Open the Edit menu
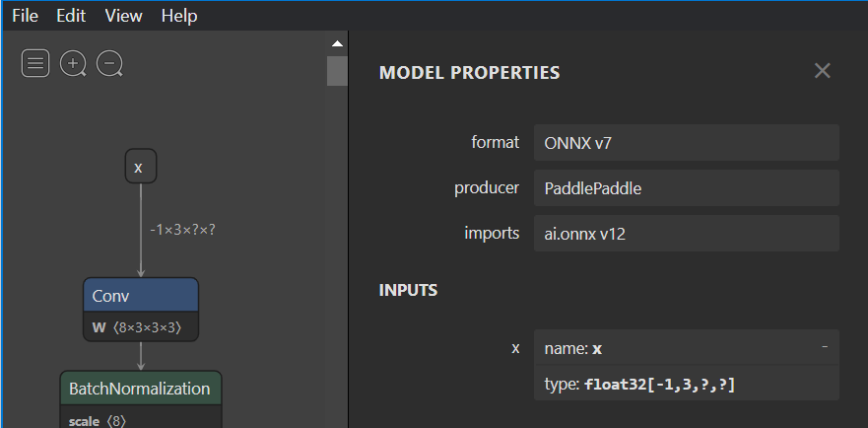Image resolution: width=868 pixels, height=428 pixels. (x=71, y=16)
